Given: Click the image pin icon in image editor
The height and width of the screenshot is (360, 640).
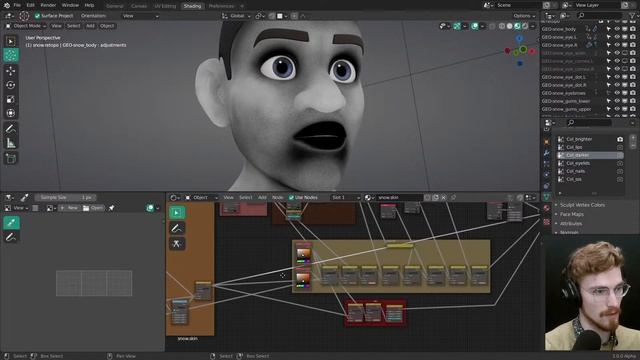Looking at the screenshot, I should tap(111, 208).
